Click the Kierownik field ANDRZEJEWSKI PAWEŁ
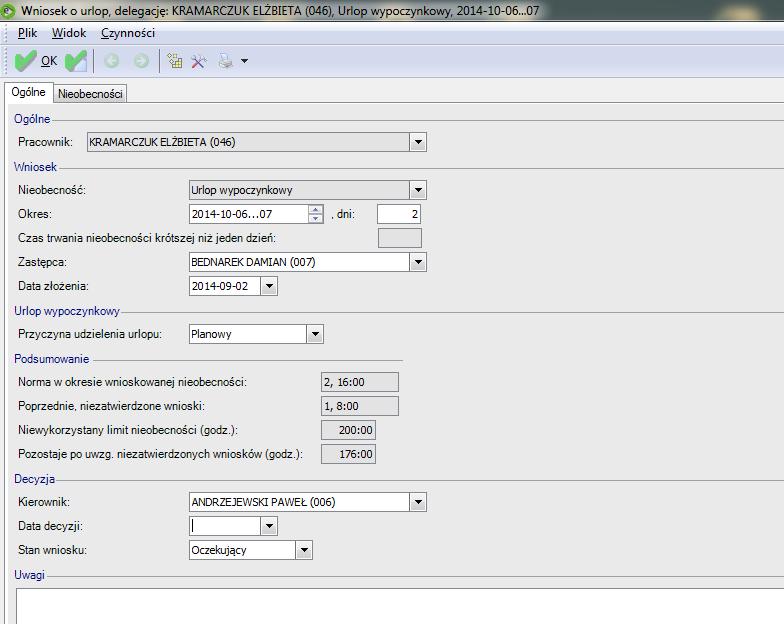Image resolution: width=784 pixels, height=624 pixels. pyautogui.click(x=300, y=502)
